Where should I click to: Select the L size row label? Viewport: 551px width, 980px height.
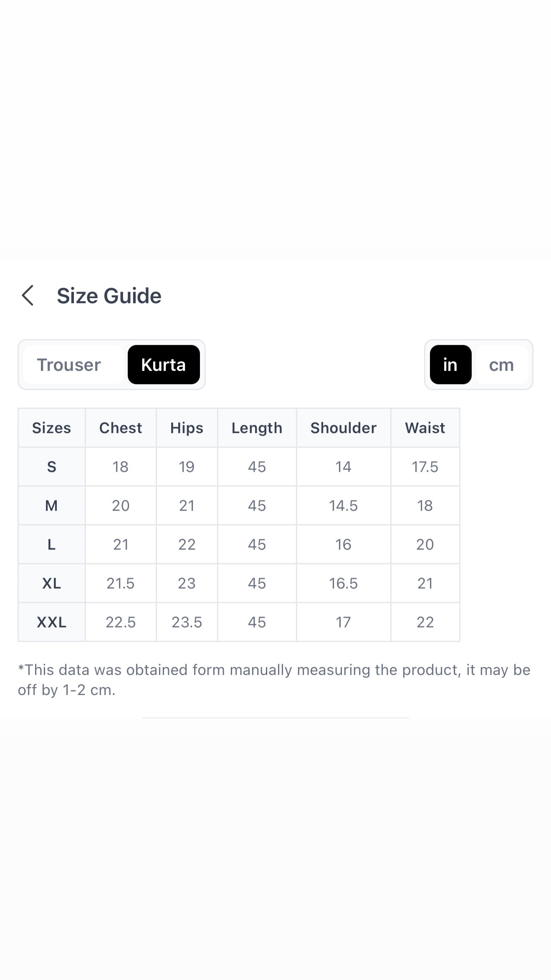coord(52,544)
